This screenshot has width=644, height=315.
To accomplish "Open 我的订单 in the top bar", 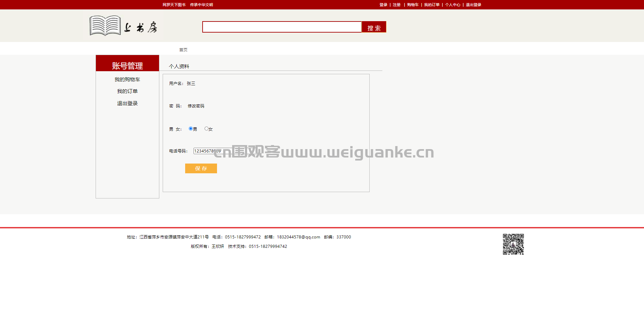I will click(x=432, y=5).
